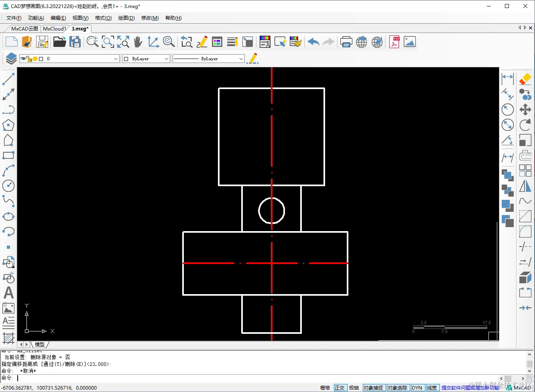Toggle 正交 ortho mode
This screenshot has width=535, height=392.
click(340, 388)
